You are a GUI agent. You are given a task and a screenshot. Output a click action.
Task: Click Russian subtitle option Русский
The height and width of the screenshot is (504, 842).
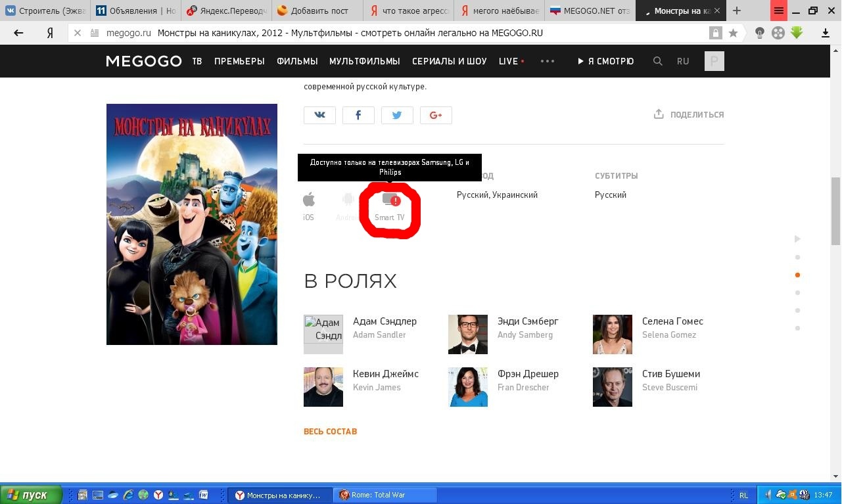coord(611,195)
